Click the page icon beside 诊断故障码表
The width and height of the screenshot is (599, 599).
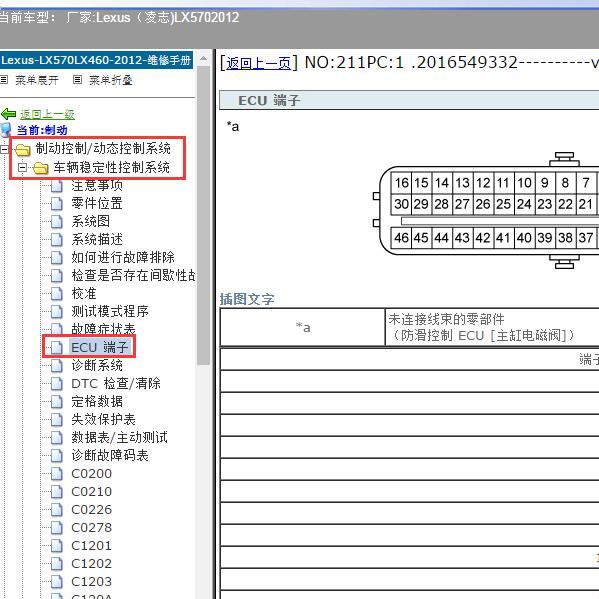[57, 455]
